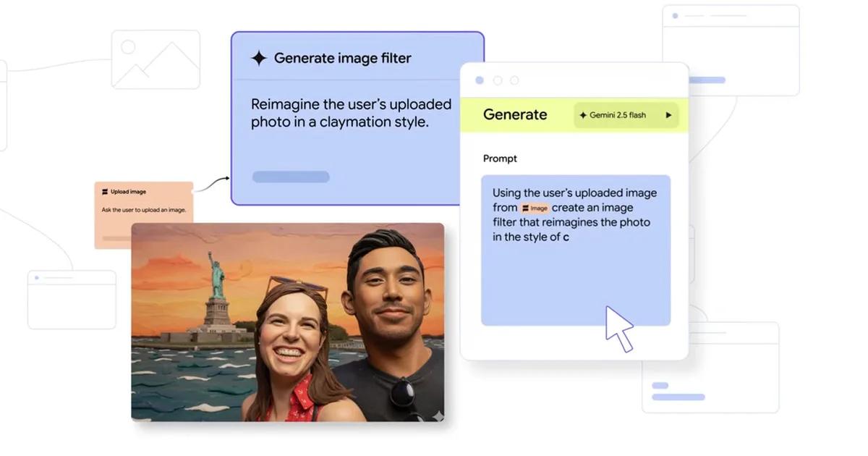This screenshot has height=456, width=868.
Task: Click the blue progress pill in the filter card
Action: pyautogui.click(x=290, y=176)
